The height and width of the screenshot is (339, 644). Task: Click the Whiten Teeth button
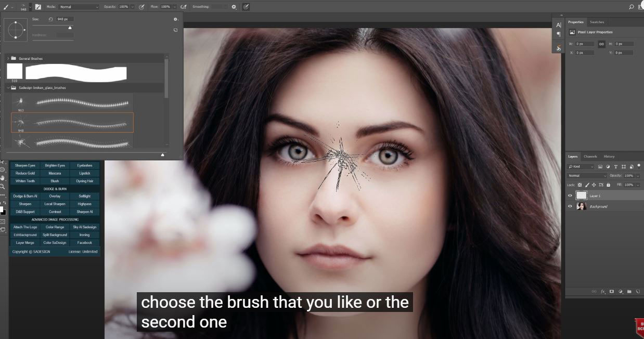click(25, 181)
